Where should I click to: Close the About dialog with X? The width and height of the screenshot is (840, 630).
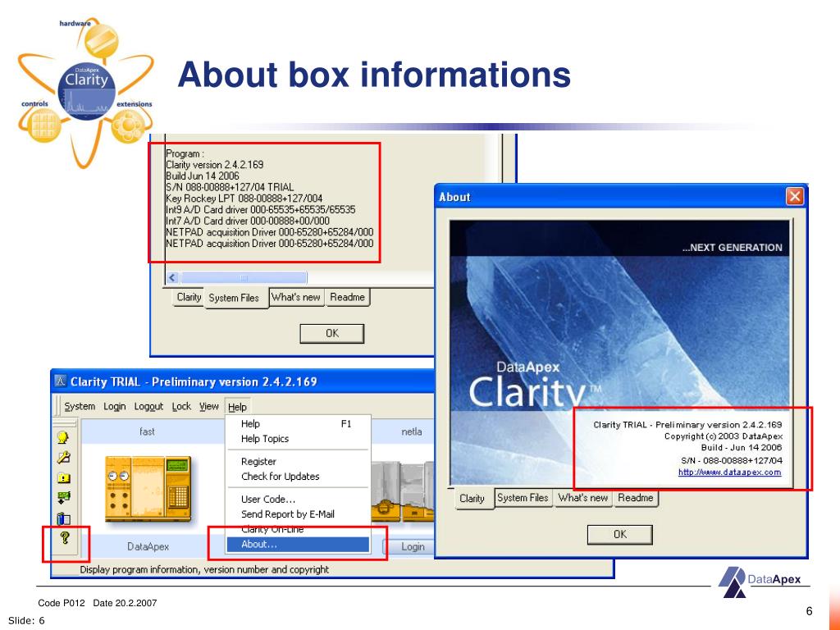click(x=794, y=197)
